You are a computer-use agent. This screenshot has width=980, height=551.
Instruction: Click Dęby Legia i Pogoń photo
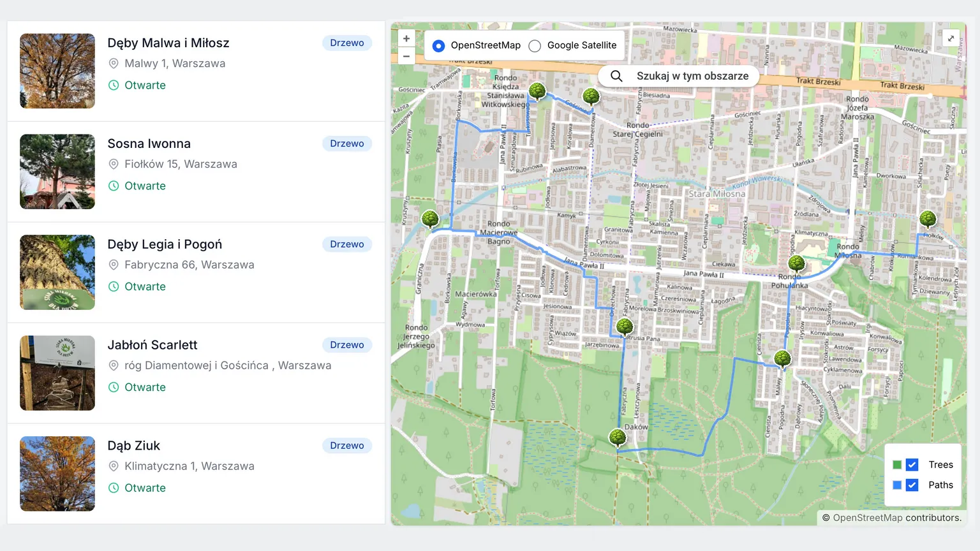click(x=57, y=272)
